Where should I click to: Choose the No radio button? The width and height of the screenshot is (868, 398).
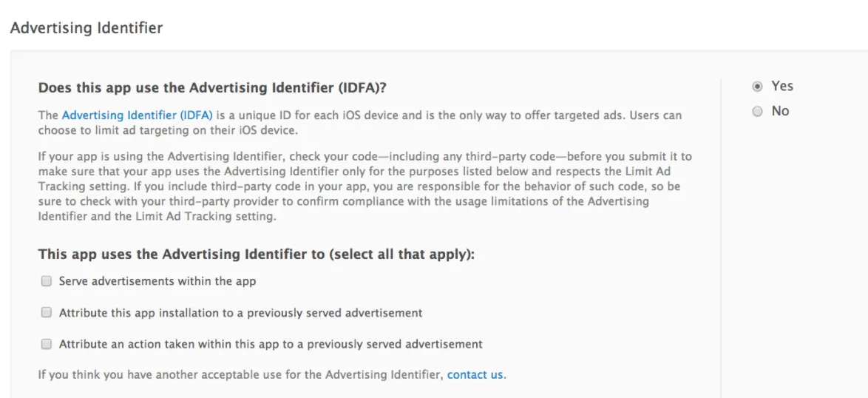(757, 112)
